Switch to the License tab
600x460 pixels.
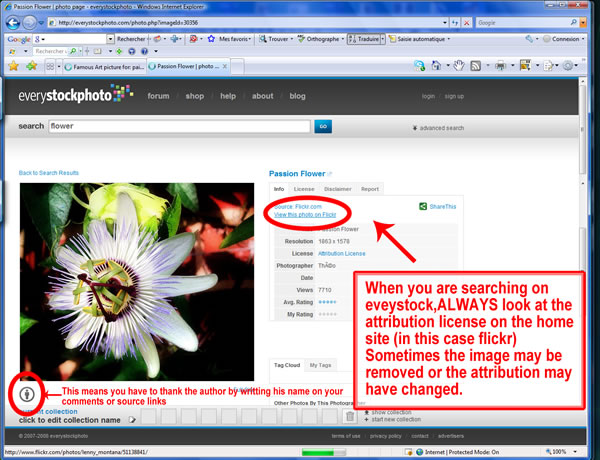pyautogui.click(x=304, y=189)
